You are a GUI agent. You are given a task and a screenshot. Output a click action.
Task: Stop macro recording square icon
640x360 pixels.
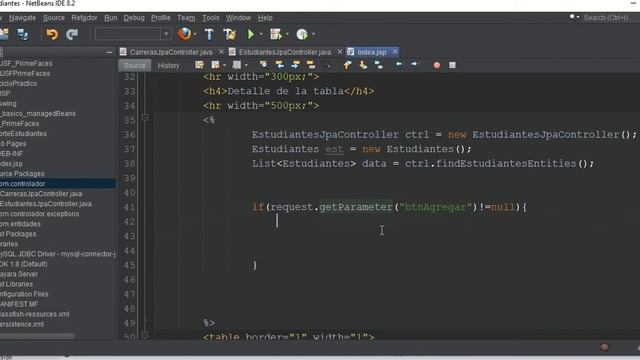click(452, 65)
